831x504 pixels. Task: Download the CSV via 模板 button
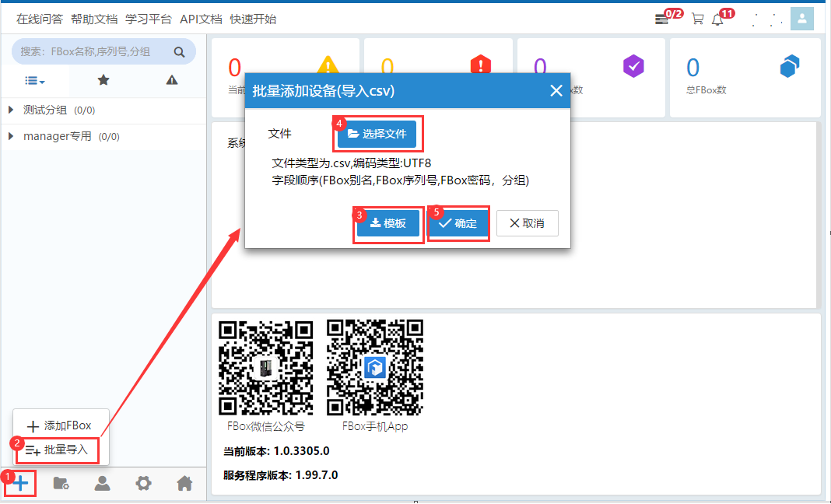pos(387,223)
